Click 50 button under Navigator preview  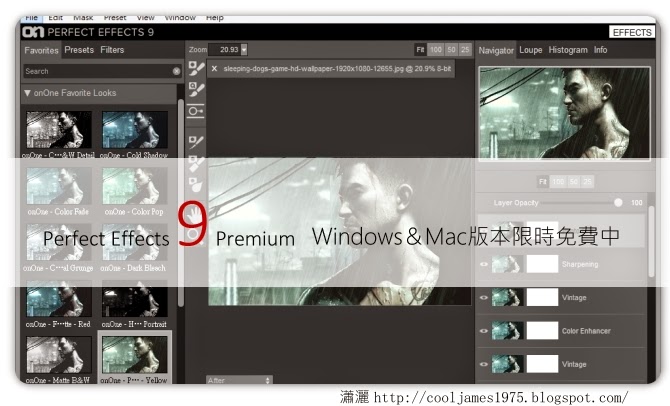(574, 182)
